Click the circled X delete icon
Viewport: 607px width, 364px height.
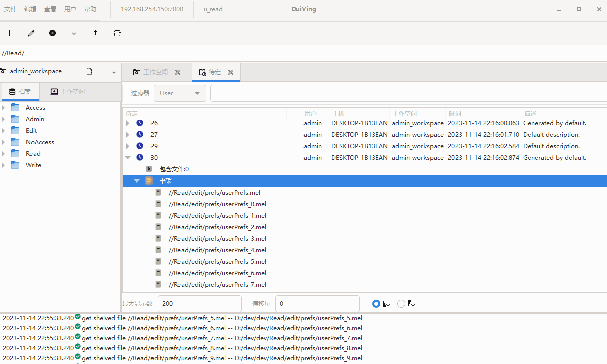(x=52, y=33)
